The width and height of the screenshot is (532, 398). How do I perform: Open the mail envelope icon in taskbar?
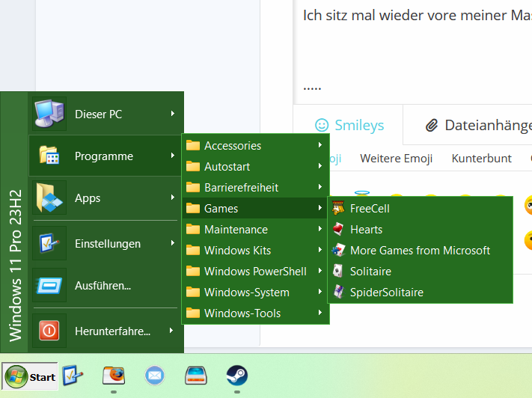point(155,376)
